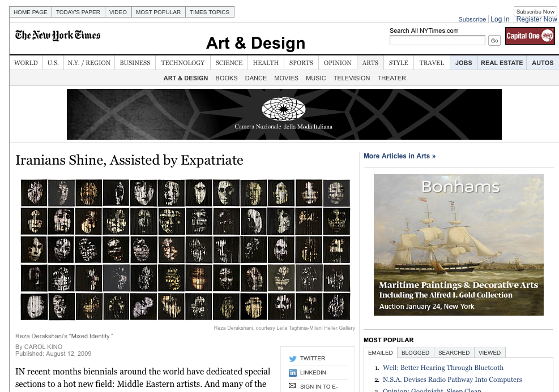Go to the Science section
Screen dimensions: 559x392
(x=229, y=63)
